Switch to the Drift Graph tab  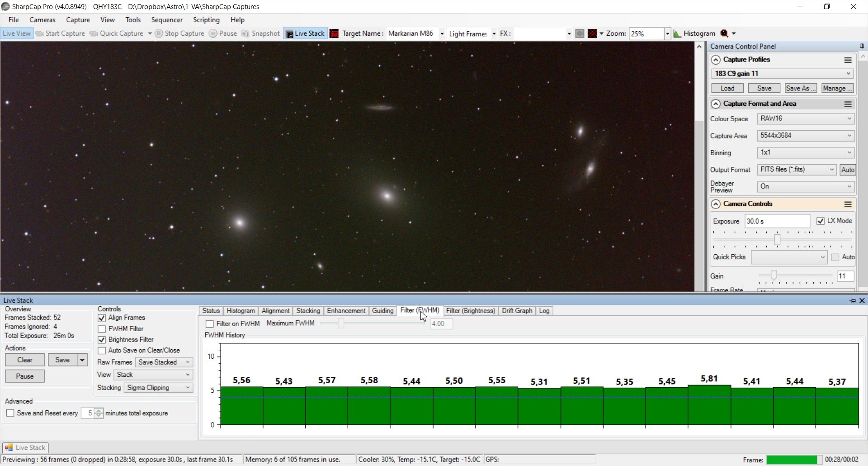[x=517, y=311]
